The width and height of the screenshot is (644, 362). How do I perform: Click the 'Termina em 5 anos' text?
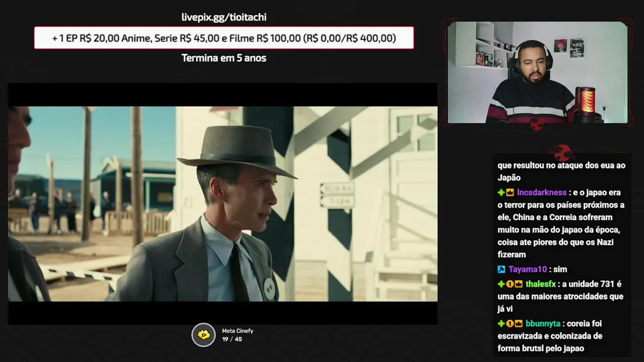coord(224,58)
